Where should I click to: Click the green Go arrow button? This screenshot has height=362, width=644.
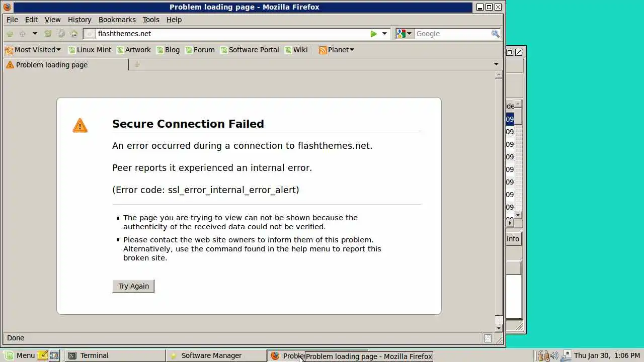coord(373,34)
